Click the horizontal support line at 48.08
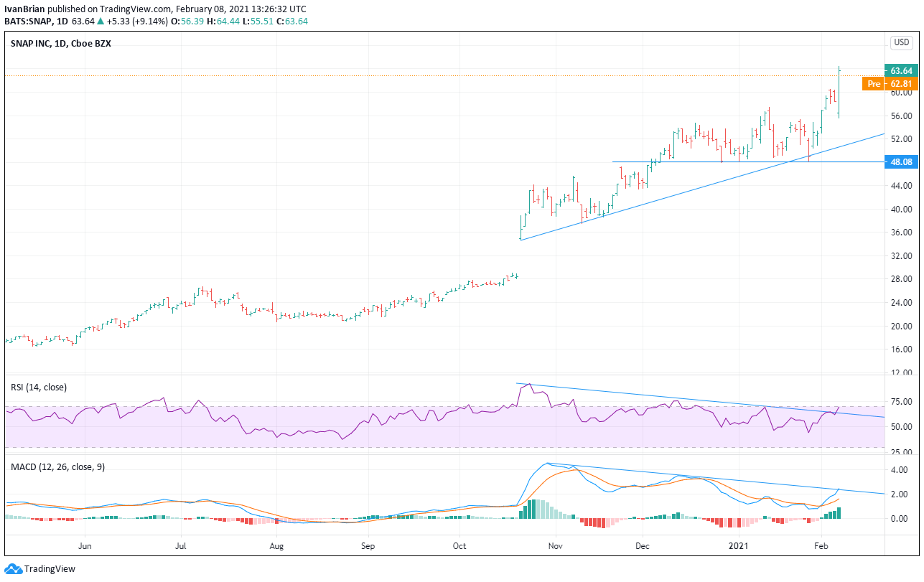Image resolution: width=924 pixels, height=582 pixels. pyautogui.click(x=747, y=161)
